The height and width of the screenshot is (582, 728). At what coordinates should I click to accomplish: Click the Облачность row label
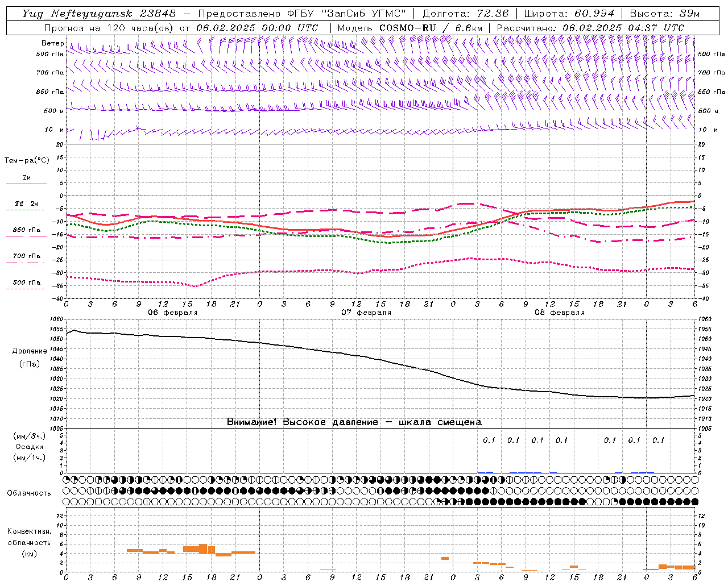pyautogui.click(x=29, y=493)
